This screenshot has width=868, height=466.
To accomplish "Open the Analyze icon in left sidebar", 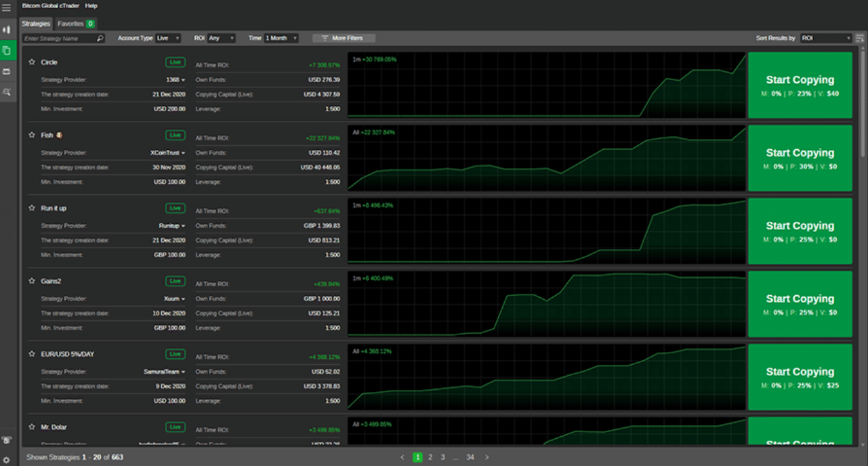I will 7,92.
